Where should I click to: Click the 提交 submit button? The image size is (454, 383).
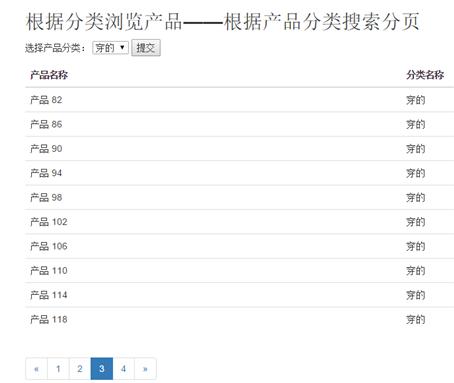[x=146, y=48]
